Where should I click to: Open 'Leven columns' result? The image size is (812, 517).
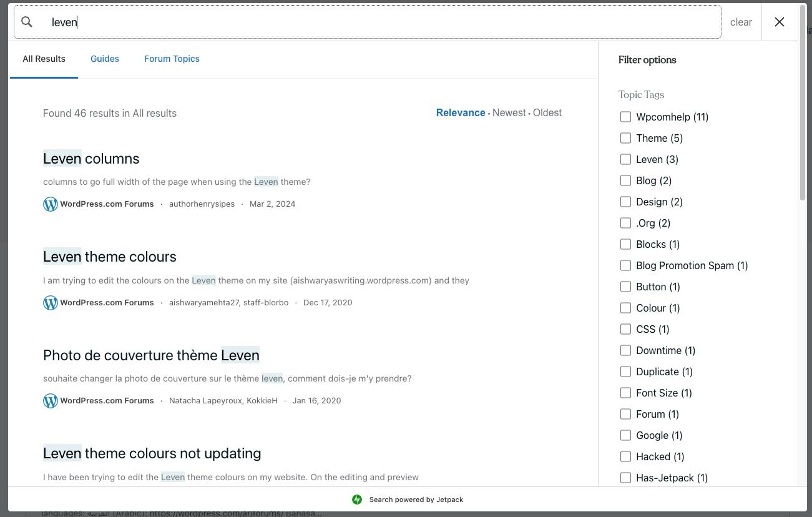point(91,159)
